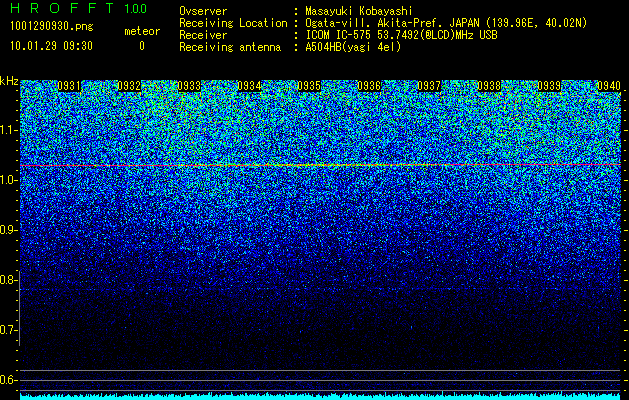Click the date 10.01.29 09:30
Viewport: 629px width, 400px height.
click(51, 46)
